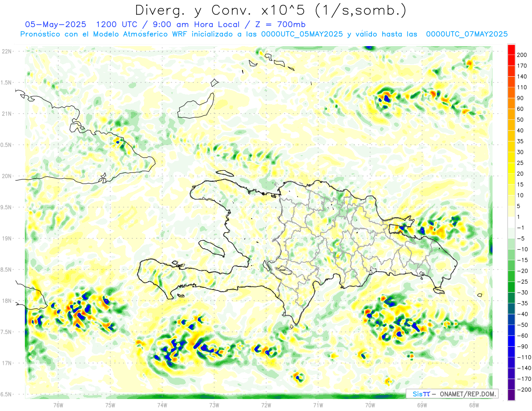Click the '75W' longitude label
The image size is (532, 411).
click(110, 405)
